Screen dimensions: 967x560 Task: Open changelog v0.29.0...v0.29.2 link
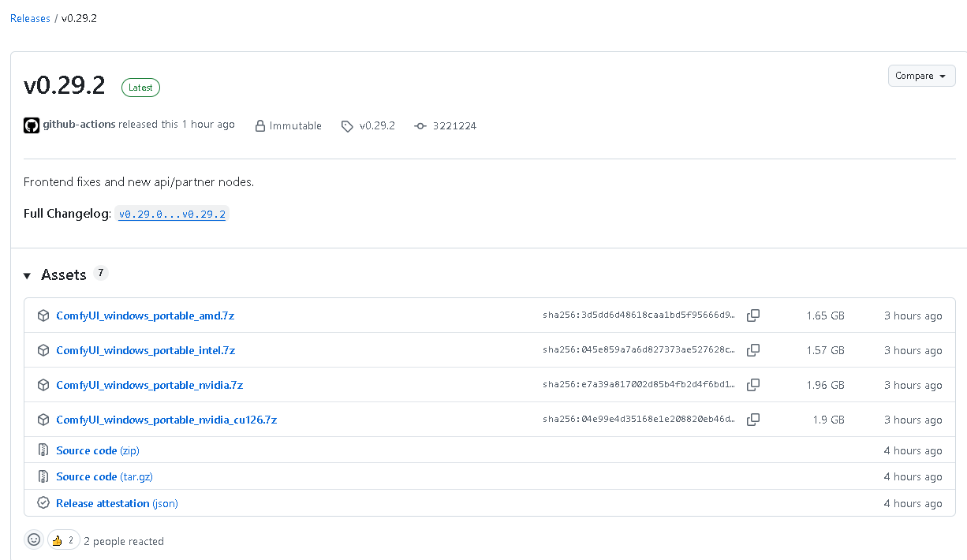point(172,214)
